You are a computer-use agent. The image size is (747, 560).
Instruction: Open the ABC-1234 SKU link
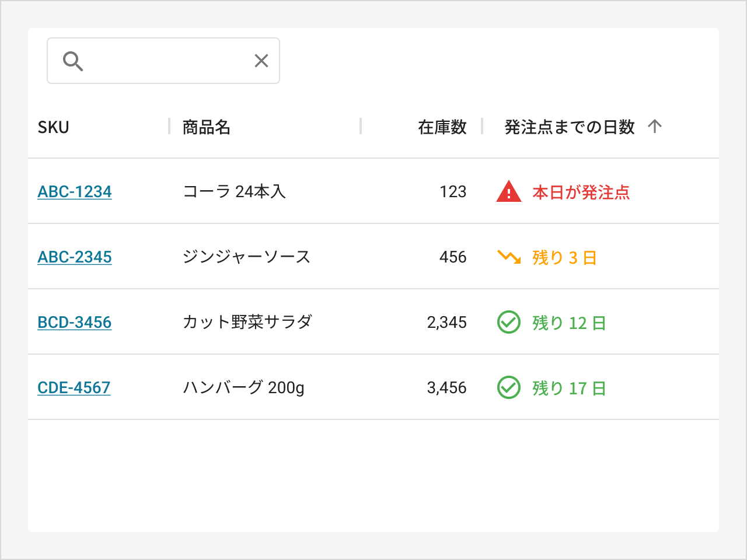click(75, 192)
